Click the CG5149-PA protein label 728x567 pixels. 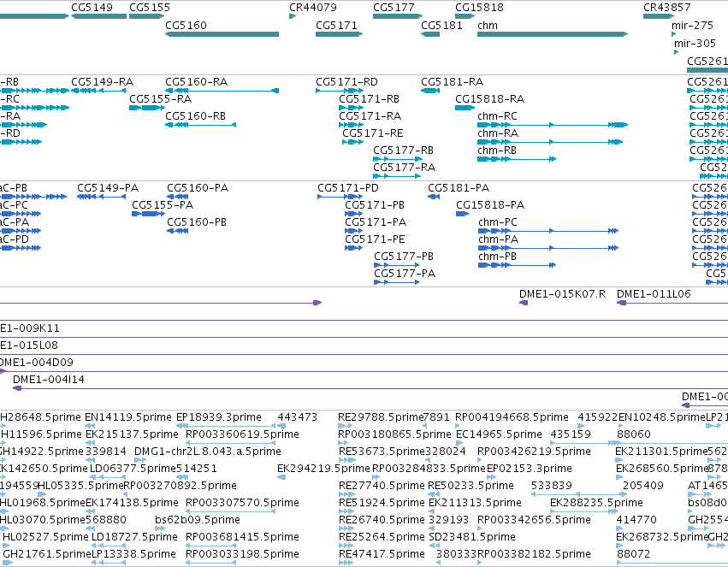coord(108,188)
